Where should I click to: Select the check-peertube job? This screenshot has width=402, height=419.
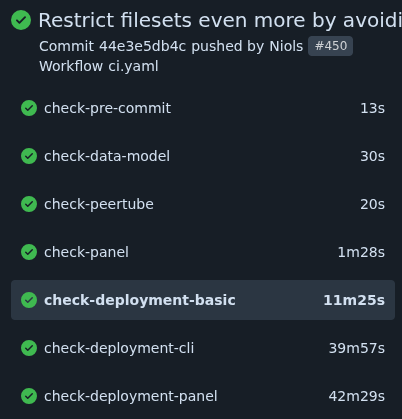pos(203,204)
